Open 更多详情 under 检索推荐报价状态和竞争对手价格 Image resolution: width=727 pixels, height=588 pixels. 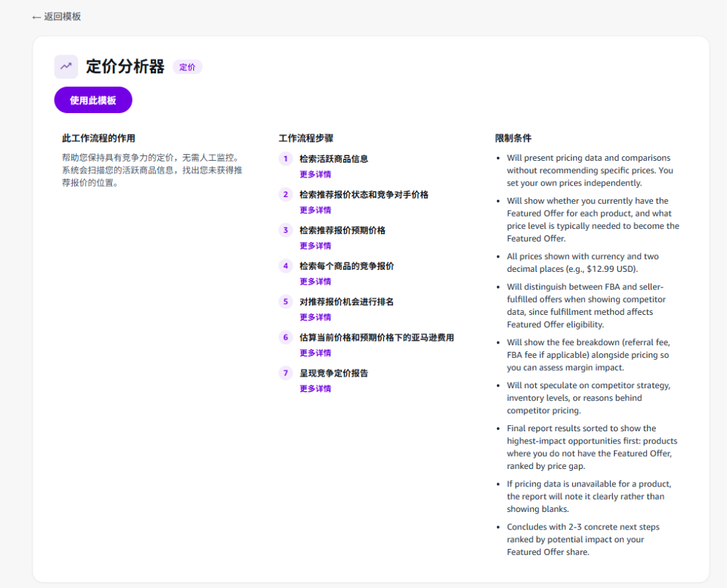(315, 210)
